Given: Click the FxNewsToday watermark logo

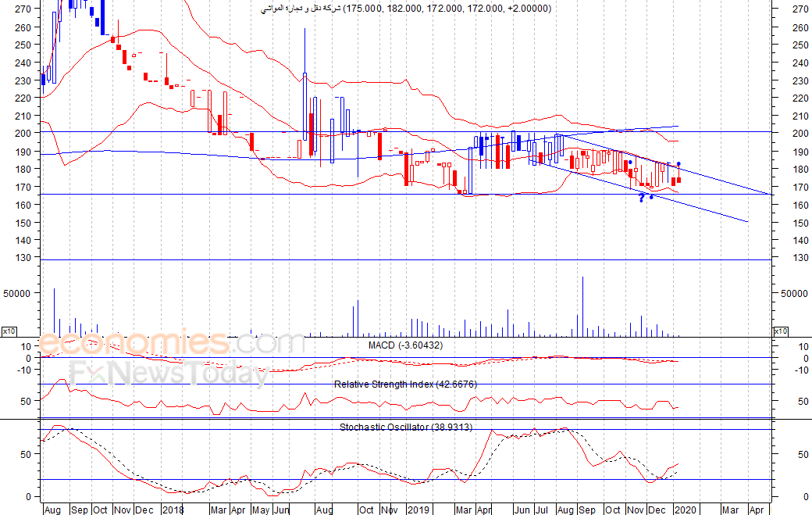Looking at the screenshot, I should pyautogui.click(x=169, y=374).
